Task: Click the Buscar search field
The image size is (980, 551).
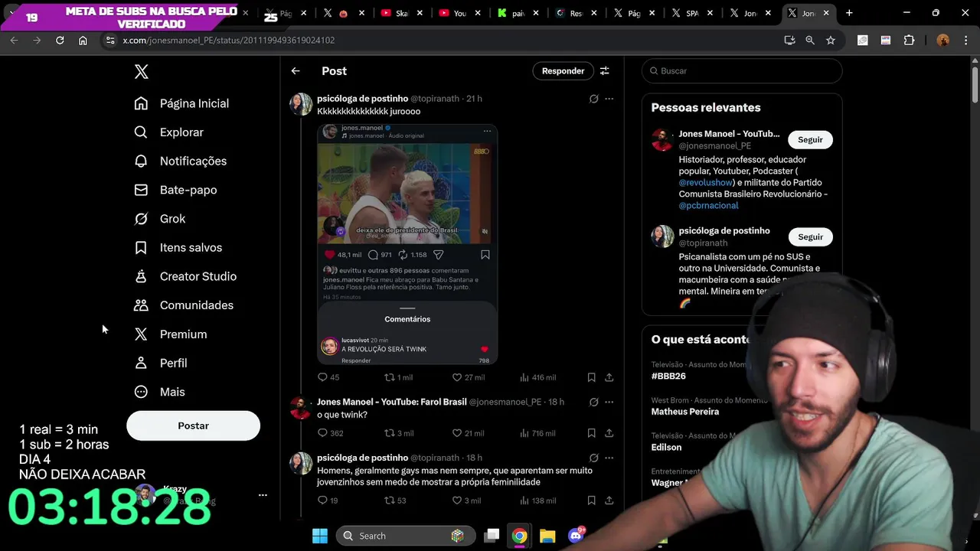Action: [x=742, y=71]
